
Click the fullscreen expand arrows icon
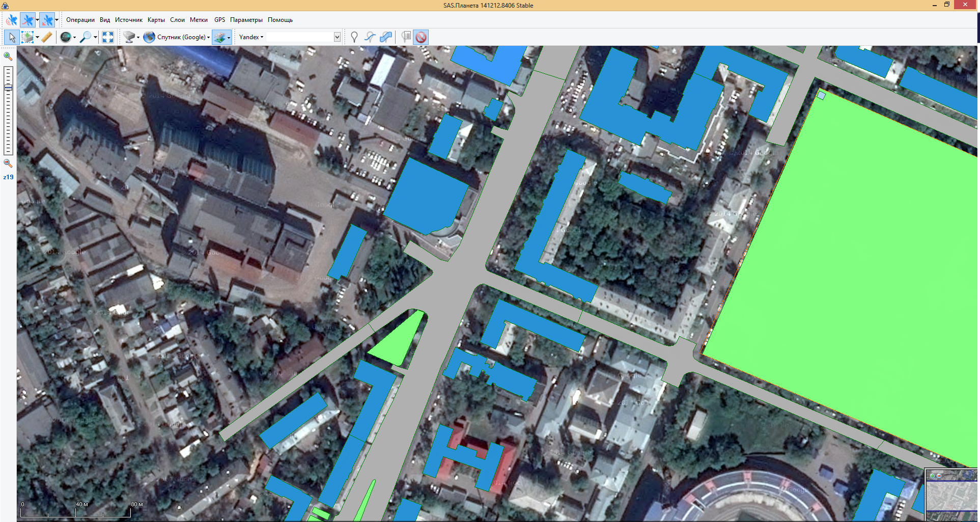pyautogui.click(x=108, y=37)
